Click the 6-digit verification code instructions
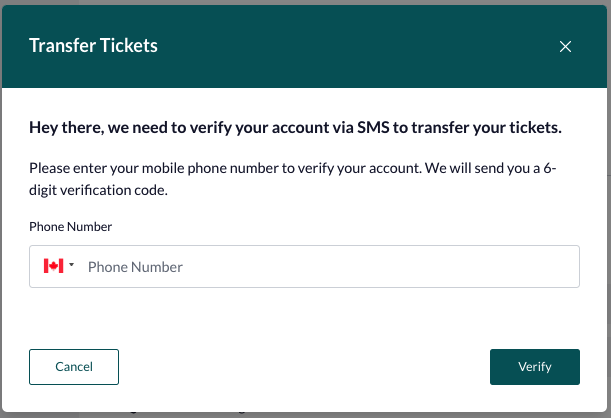This screenshot has width=611, height=418. point(293,179)
